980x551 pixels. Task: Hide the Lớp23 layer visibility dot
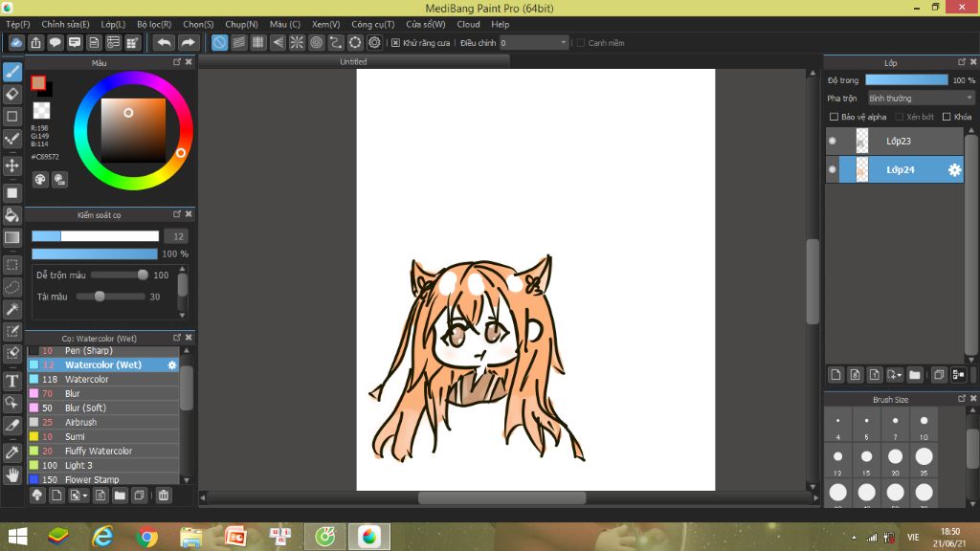point(832,142)
